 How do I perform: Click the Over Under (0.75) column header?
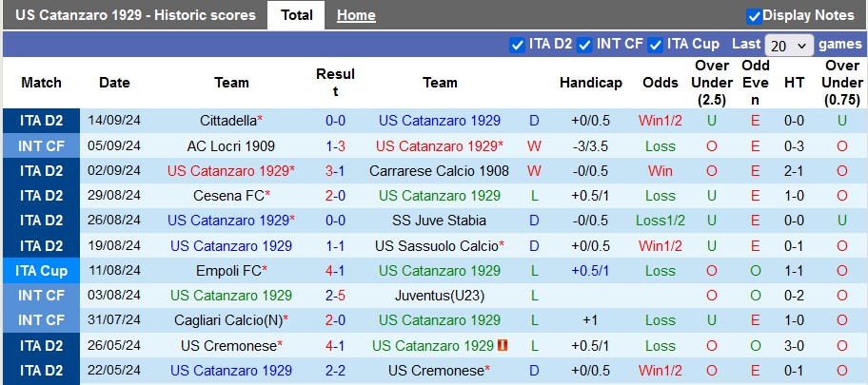842,83
